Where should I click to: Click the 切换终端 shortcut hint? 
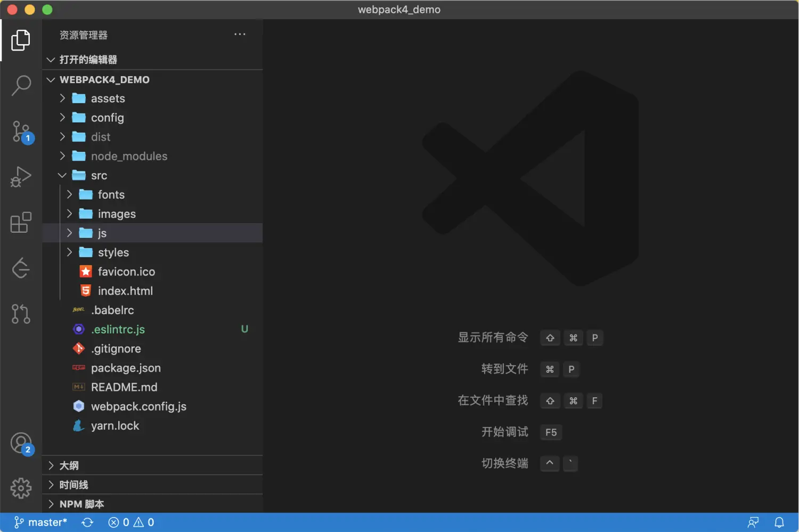504,463
